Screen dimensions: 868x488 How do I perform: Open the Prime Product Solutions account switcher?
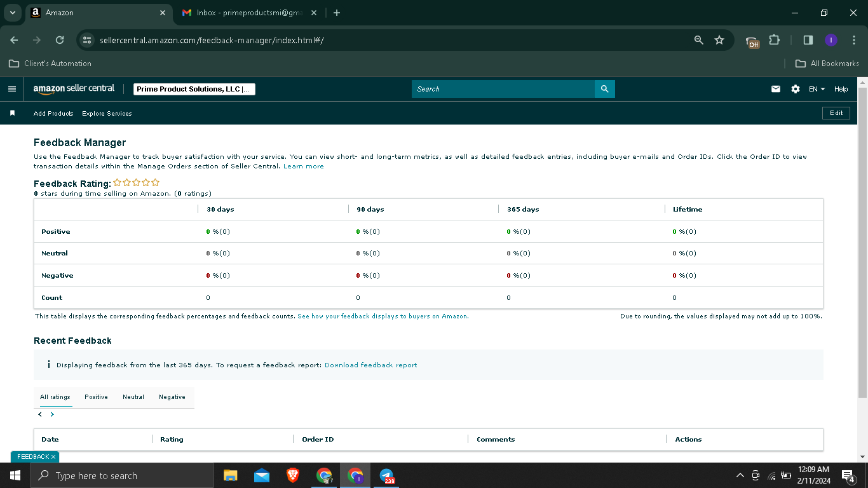pos(194,89)
